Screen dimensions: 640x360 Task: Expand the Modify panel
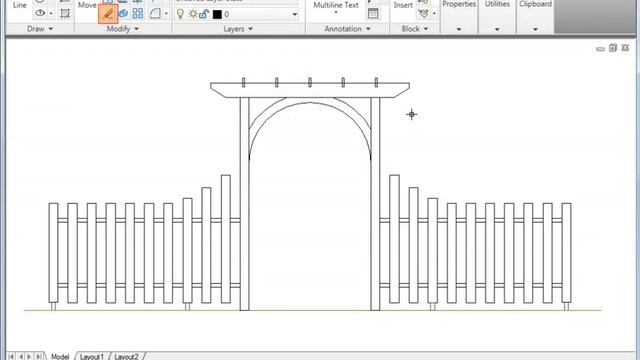122,29
